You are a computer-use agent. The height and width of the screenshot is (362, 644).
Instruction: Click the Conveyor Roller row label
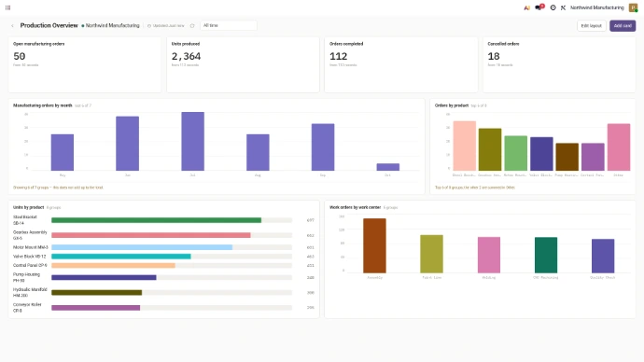(27, 307)
